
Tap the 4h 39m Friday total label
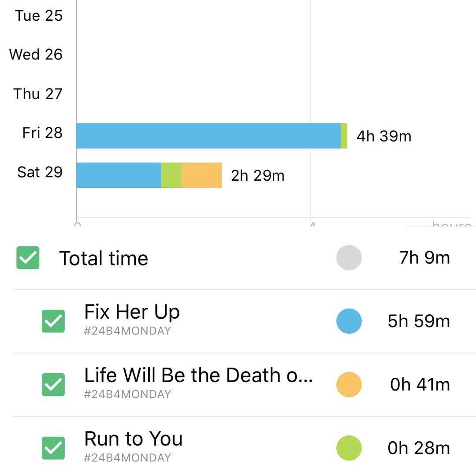384,136
